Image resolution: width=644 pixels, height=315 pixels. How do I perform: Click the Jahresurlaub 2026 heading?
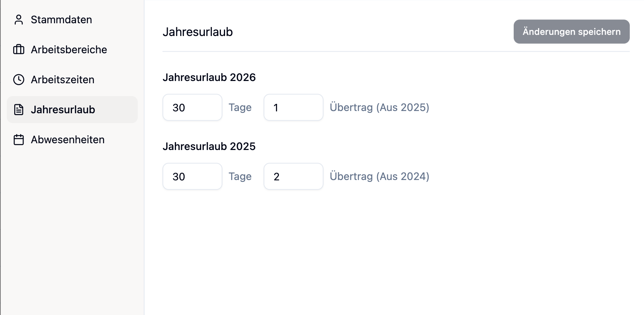click(209, 77)
